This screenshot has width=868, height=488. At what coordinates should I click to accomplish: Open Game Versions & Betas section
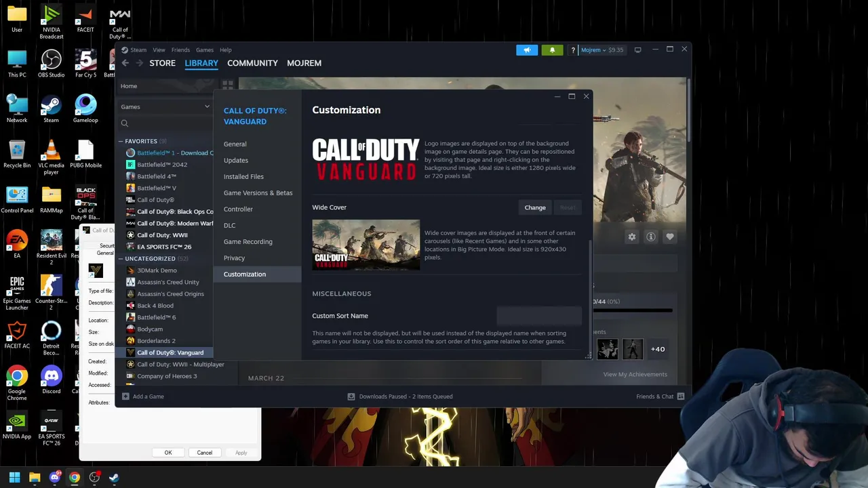(257, 193)
